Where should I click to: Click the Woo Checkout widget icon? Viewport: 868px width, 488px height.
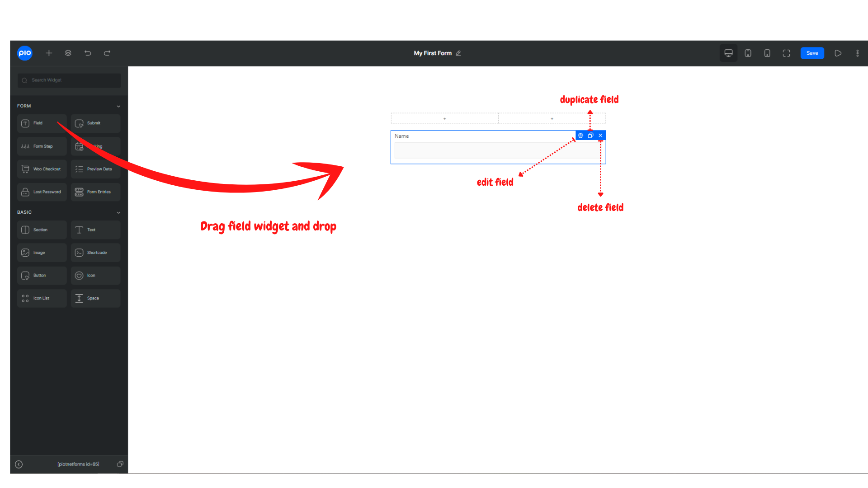point(26,169)
